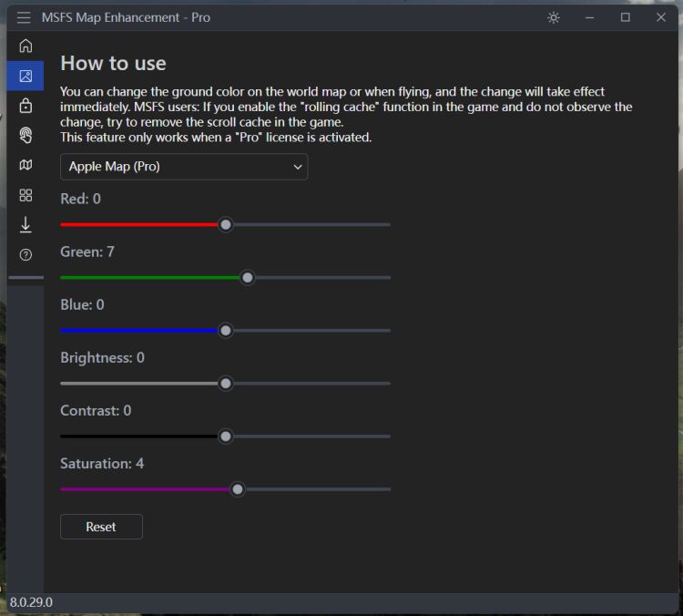Image resolution: width=683 pixels, height=616 pixels.
Task: Open the hamburger navigation menu
Action: [24, 17]
